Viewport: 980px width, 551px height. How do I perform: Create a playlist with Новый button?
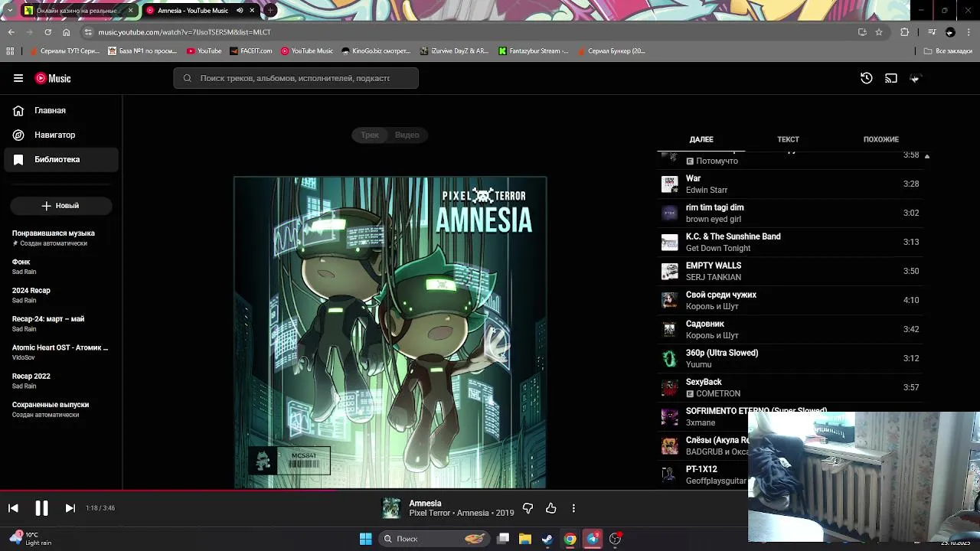(60, 206)
